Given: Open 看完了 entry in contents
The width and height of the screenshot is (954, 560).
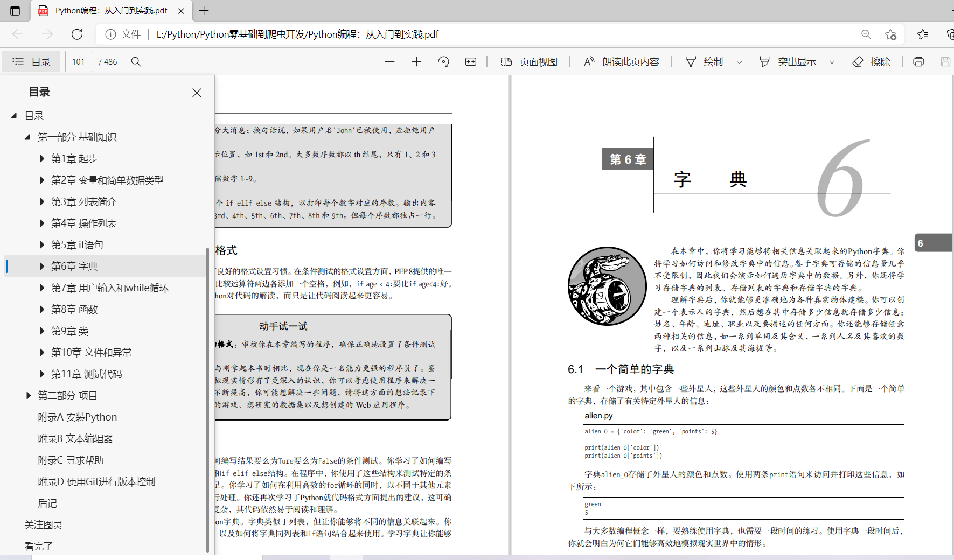Looking at the screenshot, I should (38, 546).
